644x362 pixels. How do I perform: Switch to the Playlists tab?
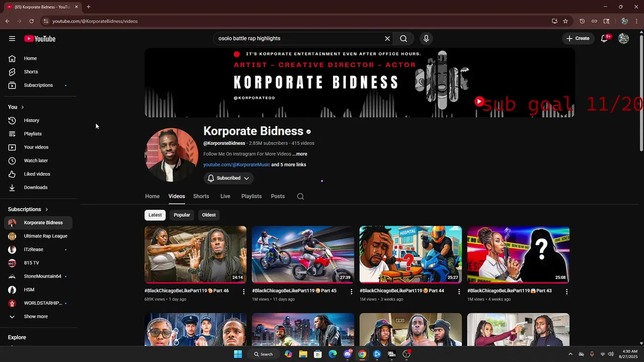(252, 197)
